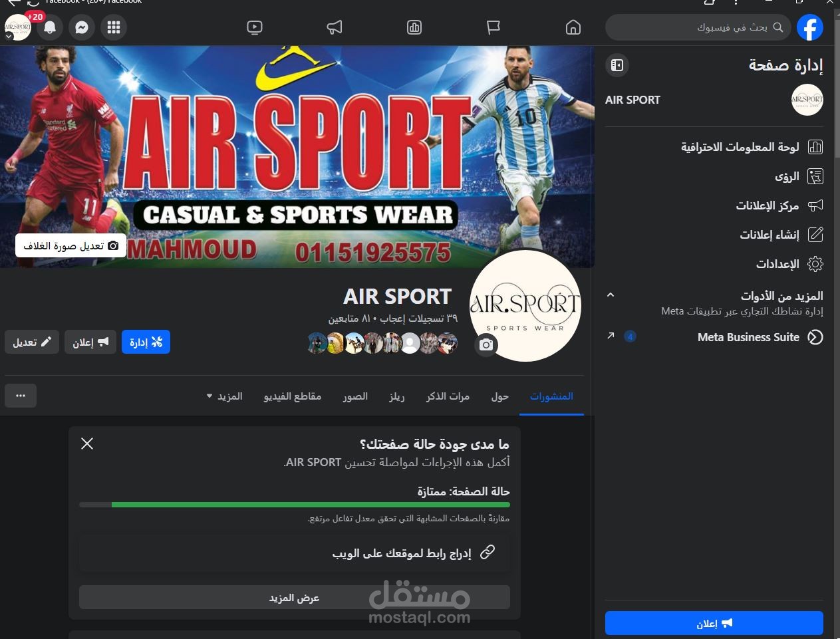This screenshot has height=639, width=840.
Task: Click تعديل صورة الغلاف cover photo button
Action: [70, 246]
